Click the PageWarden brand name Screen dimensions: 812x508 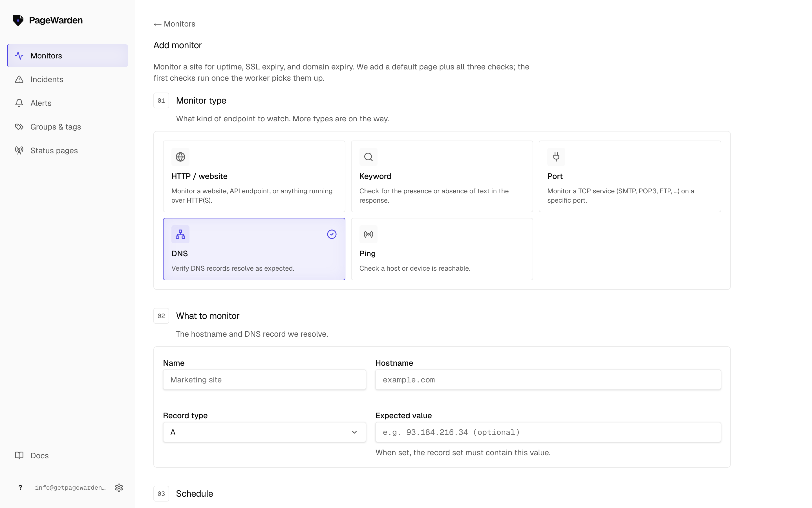pyautogui.click(x=56, y=20)
